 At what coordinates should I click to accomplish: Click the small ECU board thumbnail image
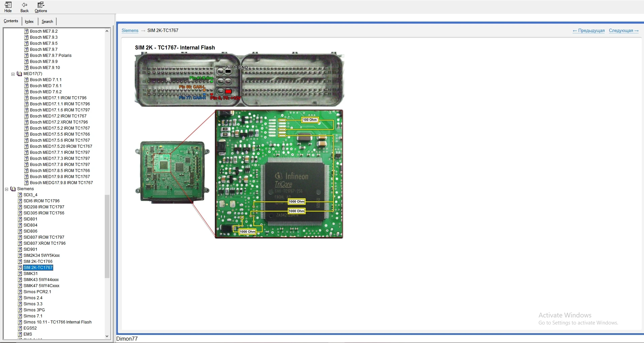click(172, 172)
